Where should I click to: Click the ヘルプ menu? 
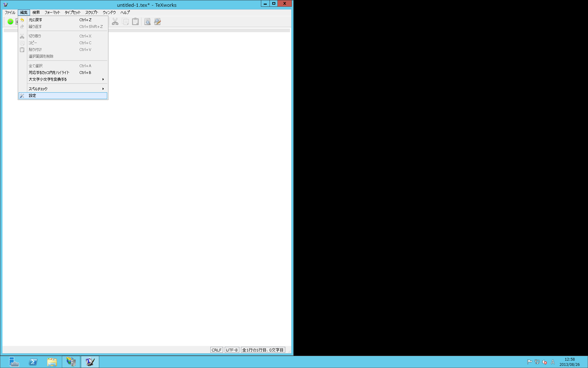[x=125, y=13]
